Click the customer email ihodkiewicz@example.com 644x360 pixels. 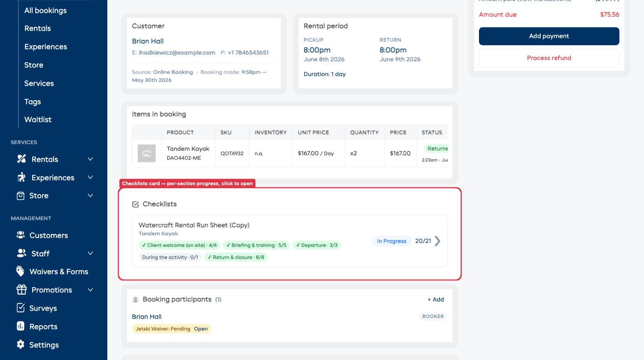point(177,52)
